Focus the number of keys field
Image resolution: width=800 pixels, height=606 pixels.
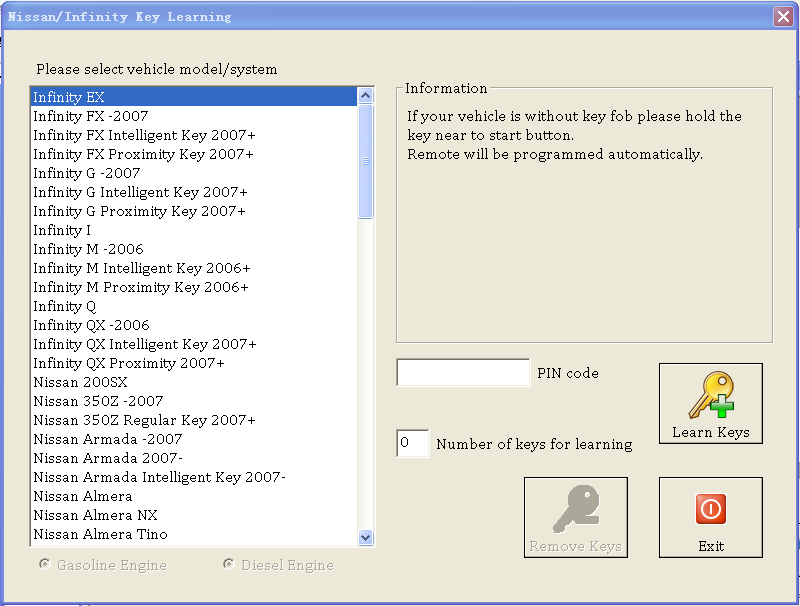coord(413,443)
